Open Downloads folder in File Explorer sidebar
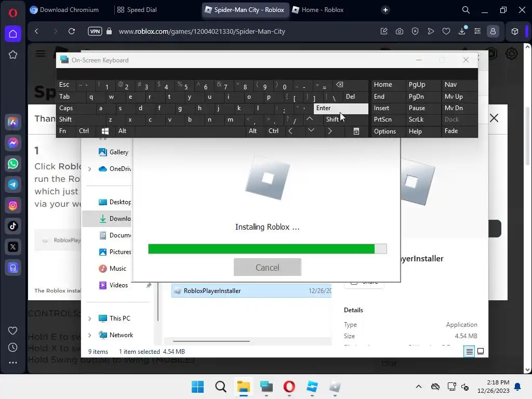Screen dimensions: 532x399 (x=107, y=219)
